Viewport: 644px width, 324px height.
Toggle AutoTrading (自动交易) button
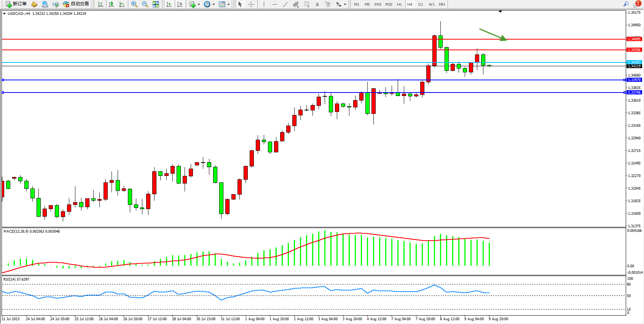point(76,4)
